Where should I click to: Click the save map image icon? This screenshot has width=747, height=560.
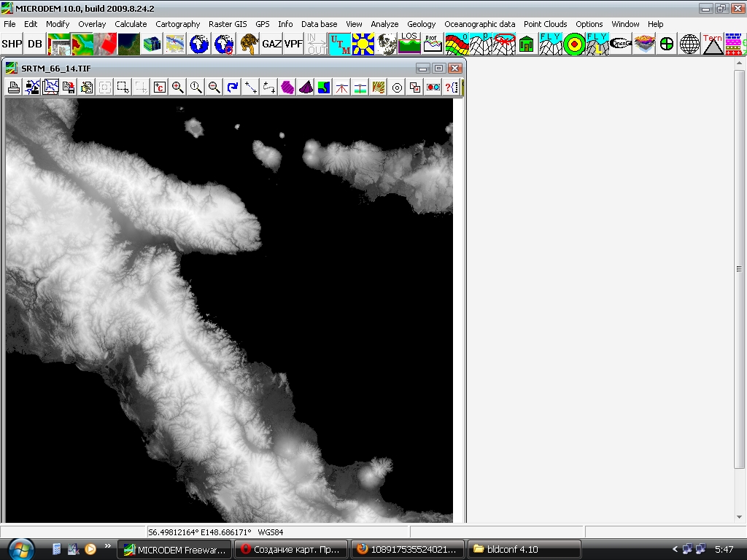(68, 87)
